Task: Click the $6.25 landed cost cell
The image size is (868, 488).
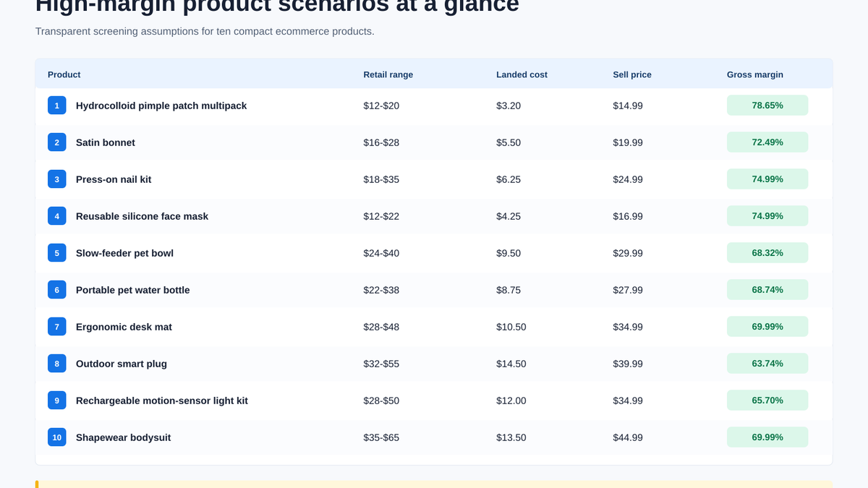Action: tap(509, 179)
